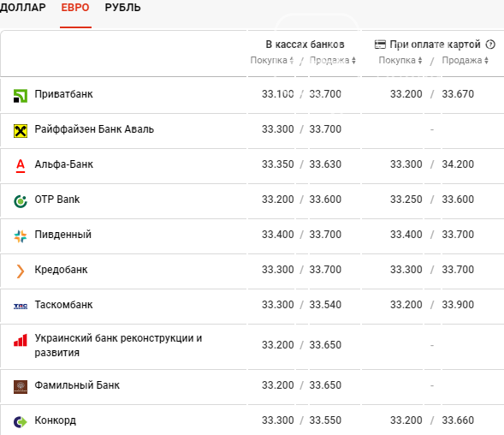Select OTP Bank card buy rate 33.250

pyautogui.click(x=406, y=200)
